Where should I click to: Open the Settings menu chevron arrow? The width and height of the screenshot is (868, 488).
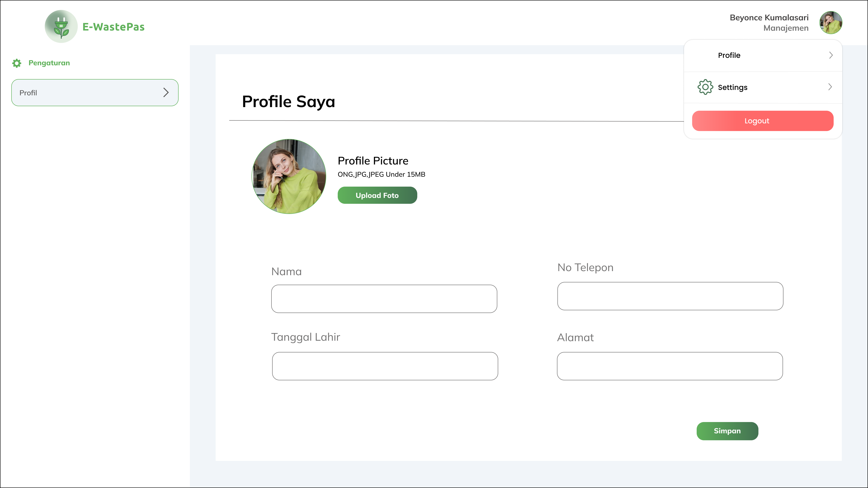click(x=830, y=87)
